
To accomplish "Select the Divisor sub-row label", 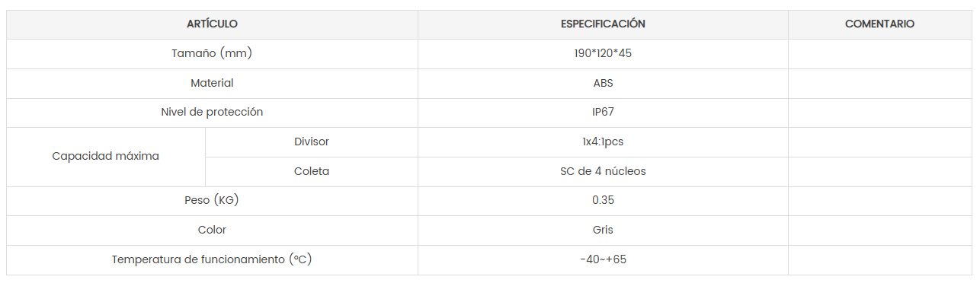I will click(x=312, y=142).
